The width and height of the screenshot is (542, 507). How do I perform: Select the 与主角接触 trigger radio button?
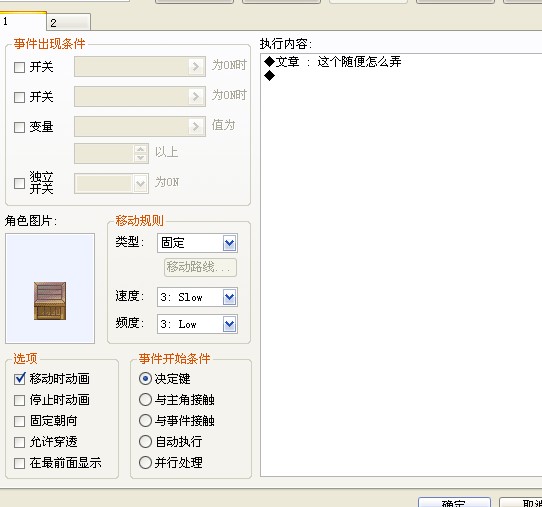(x=145, y=400)
